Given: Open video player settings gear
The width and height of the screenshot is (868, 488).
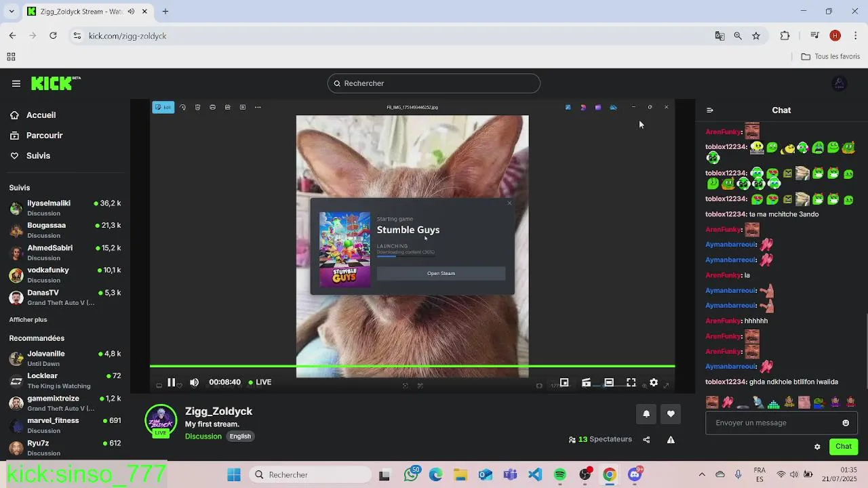Looking at the screenshot, I should click(x=654, y=382).
